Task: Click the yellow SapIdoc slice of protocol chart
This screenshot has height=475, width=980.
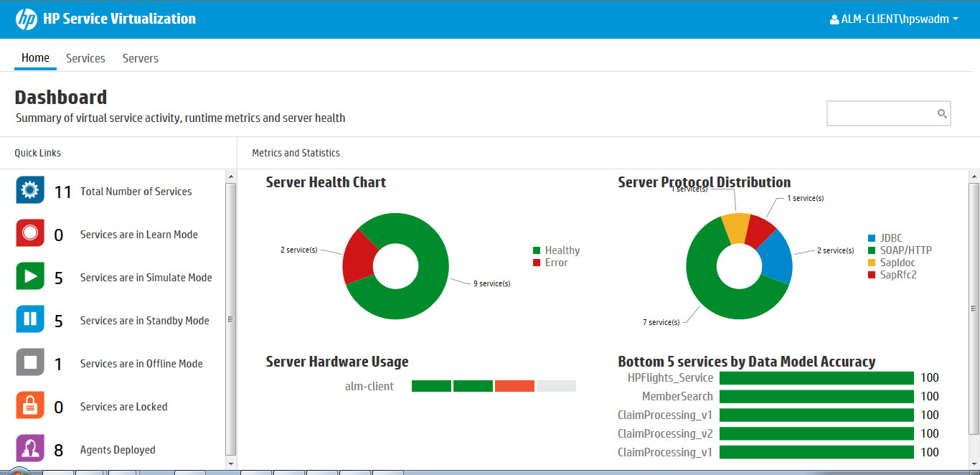Action: 735,227
